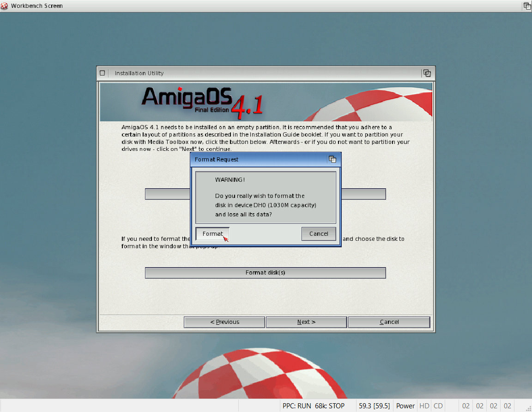Click the Installation Utility depth gadget icon
This screenshot has width=532, height=412.
click(x=427, y=73)
